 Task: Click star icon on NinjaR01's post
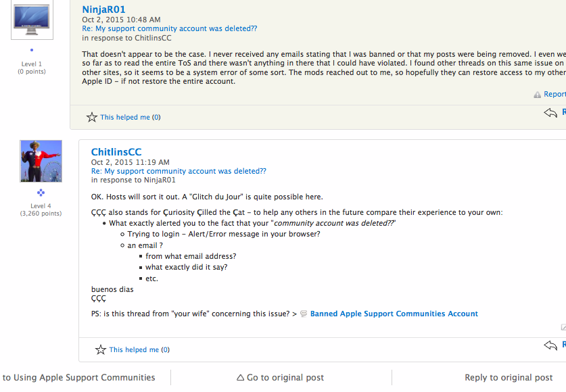tap(92, 118)
